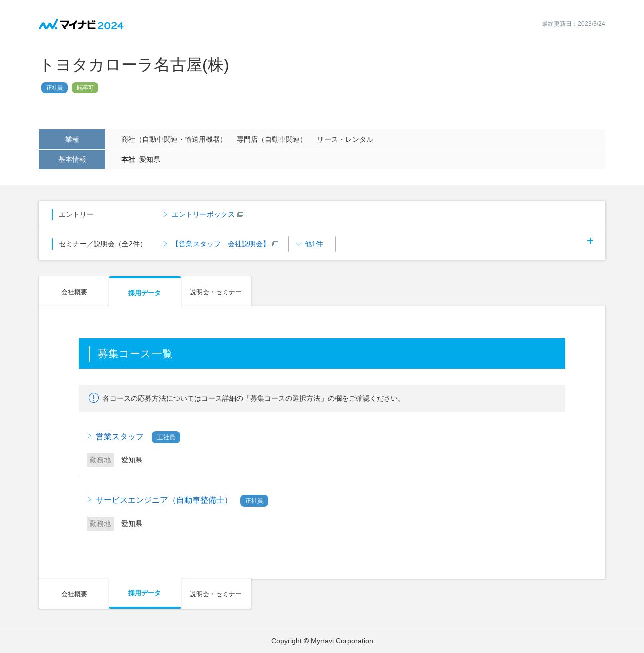Click the 業種 row header

coord(72,139)
